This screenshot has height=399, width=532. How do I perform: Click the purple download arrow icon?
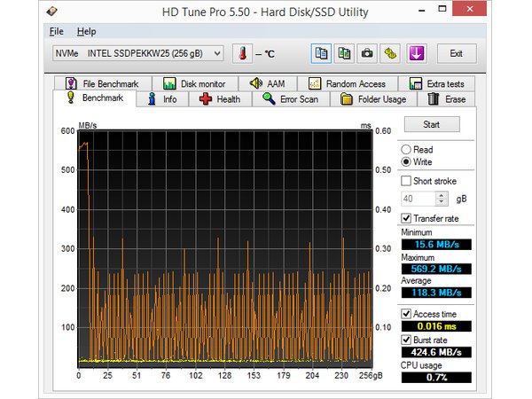(x=417, y=53)
